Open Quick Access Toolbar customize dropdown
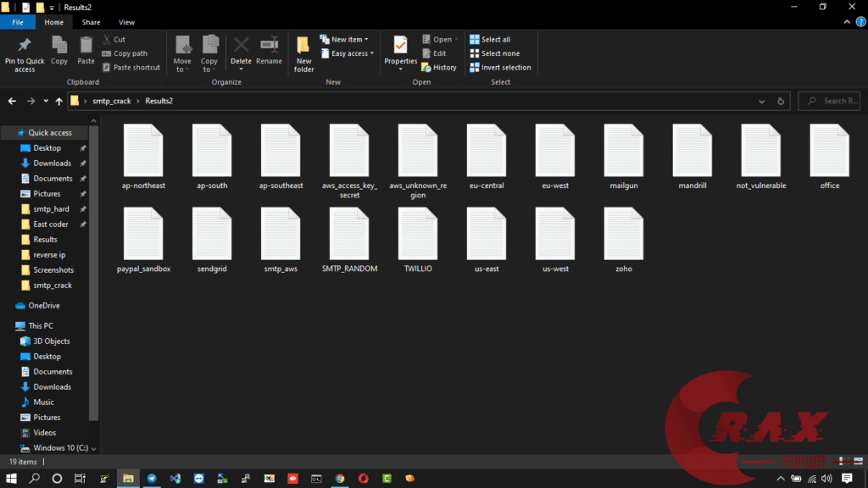Screen dimensions: 868x488 (52, 8)
